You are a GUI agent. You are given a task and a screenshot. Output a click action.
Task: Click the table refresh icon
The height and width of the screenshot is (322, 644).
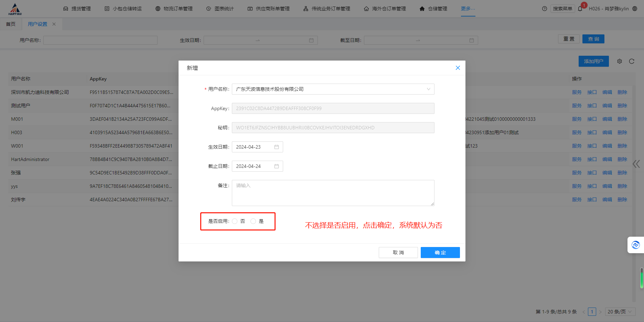pos(632,61)
